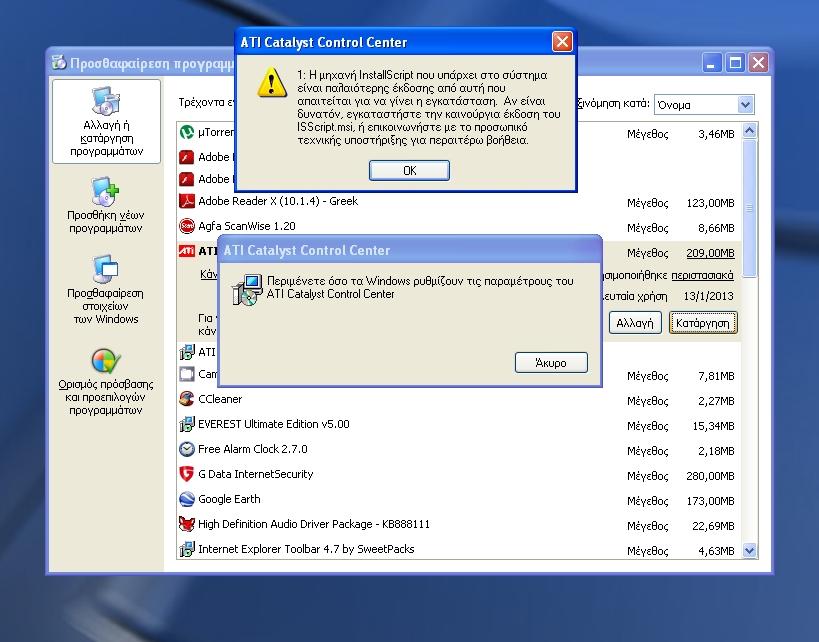Click the µTorrent program icon

tap(186, 132)
